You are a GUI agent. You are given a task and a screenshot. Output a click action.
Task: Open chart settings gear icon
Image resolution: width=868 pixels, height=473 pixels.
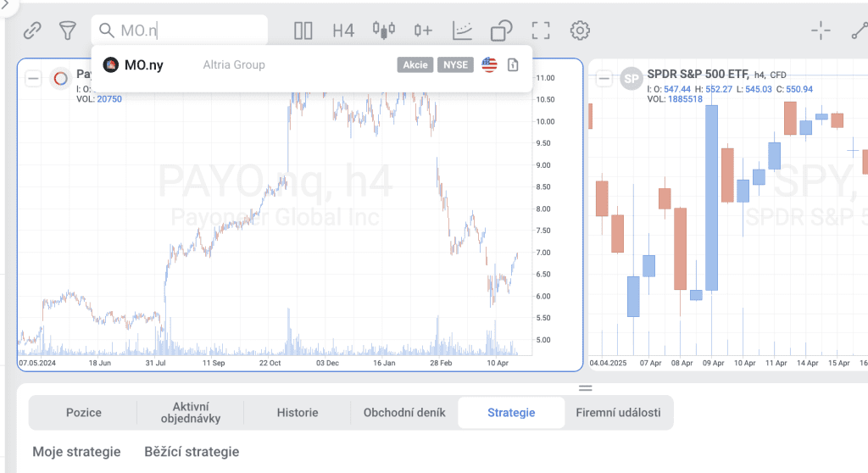point(580,31)
